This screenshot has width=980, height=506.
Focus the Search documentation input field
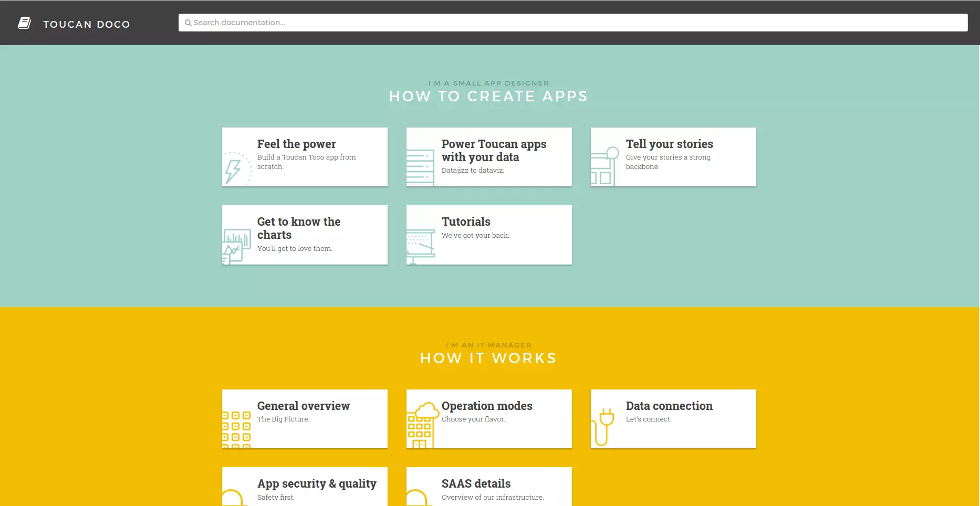tap(572, 23)
